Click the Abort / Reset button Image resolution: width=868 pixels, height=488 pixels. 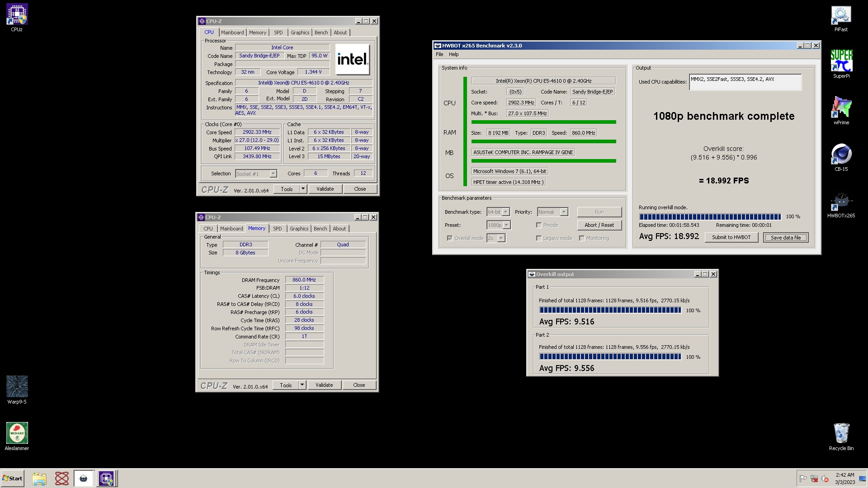[599, 225]
